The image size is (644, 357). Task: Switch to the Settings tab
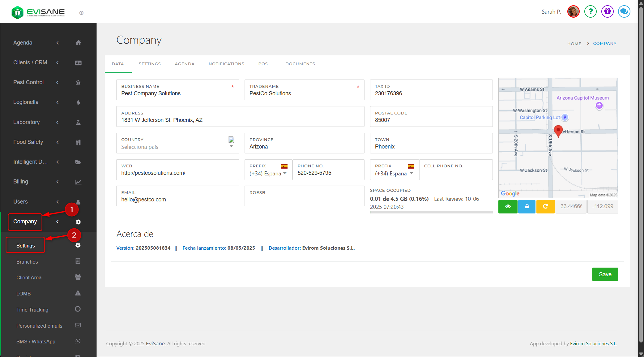tap(150, 64)
